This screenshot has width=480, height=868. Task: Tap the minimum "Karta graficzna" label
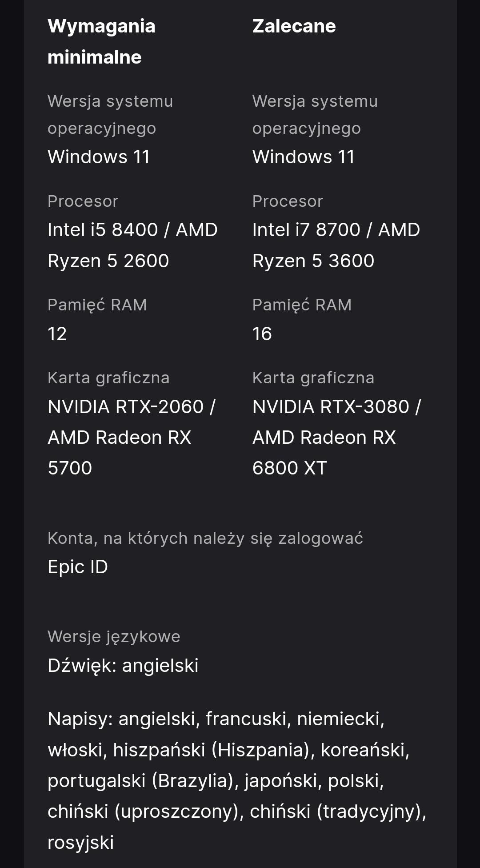108,378
